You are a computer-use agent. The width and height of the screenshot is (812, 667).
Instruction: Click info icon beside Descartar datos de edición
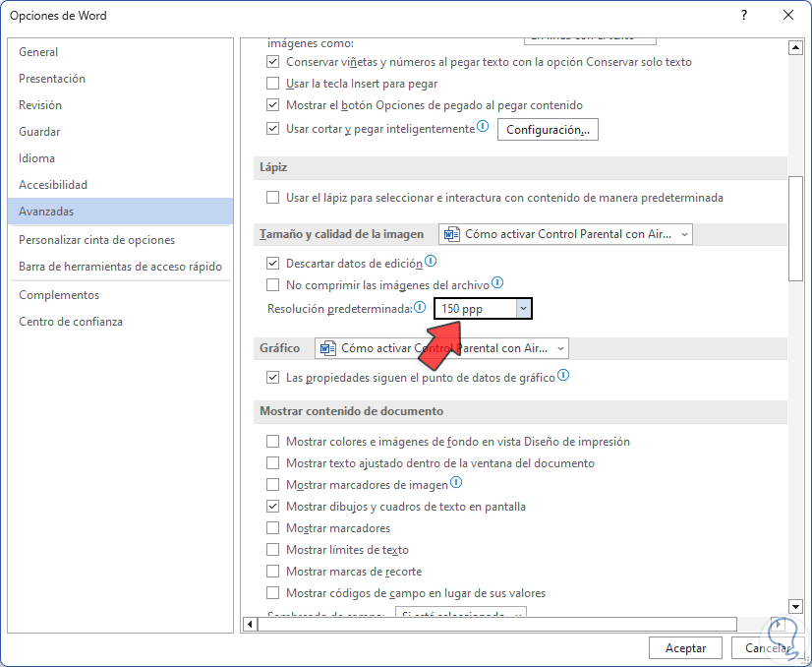431,261
